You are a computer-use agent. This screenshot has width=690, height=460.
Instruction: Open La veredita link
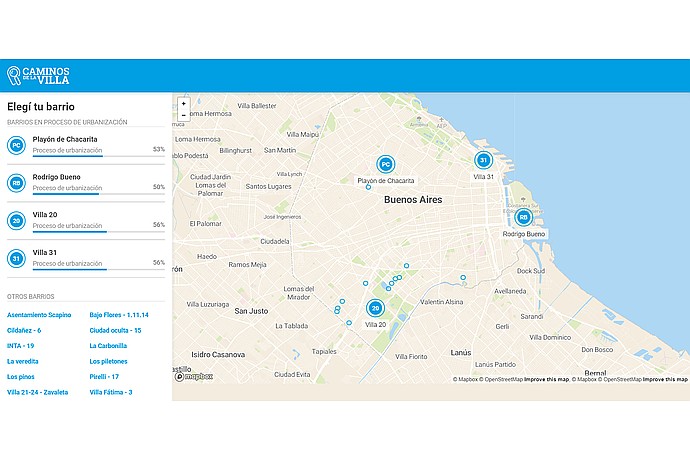(x=23, y=361)
